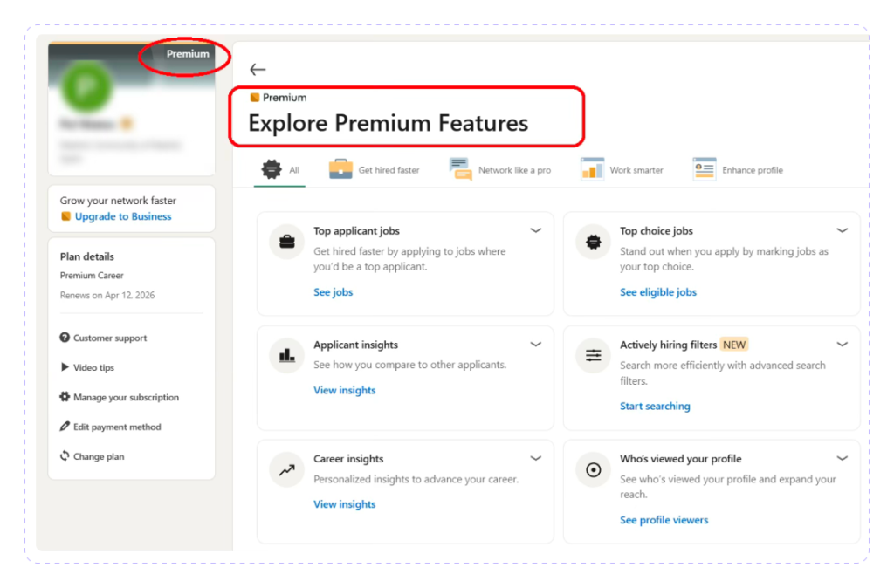This screenshot has width=894, height=588.
Task: Collapse the Career insights card
Action: (536, 458)
